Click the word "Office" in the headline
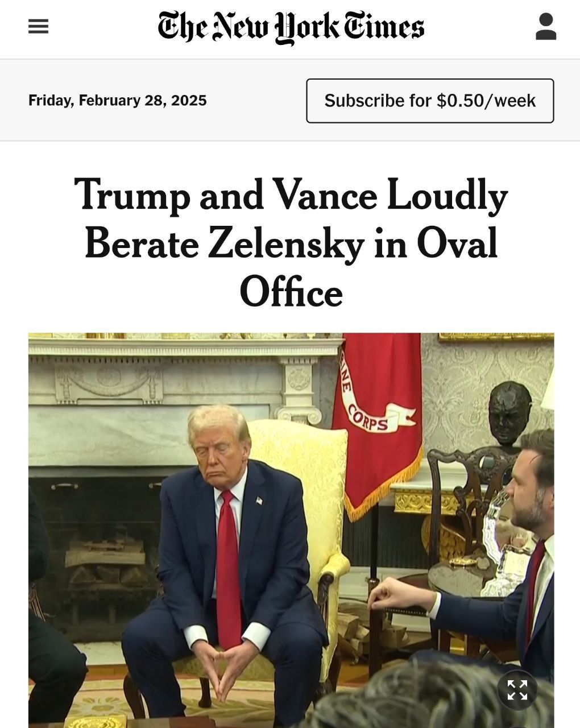 point(291,292)
